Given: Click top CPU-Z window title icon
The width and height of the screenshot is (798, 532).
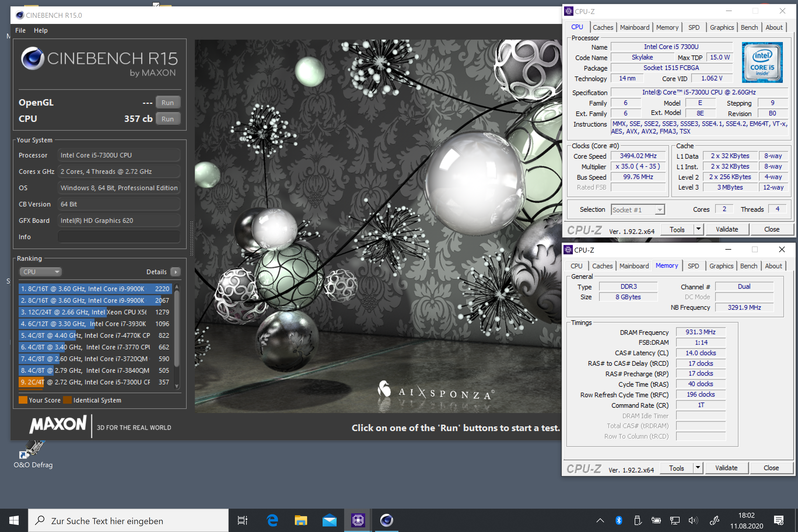Looking at the screenshot, I should (569, 11).
